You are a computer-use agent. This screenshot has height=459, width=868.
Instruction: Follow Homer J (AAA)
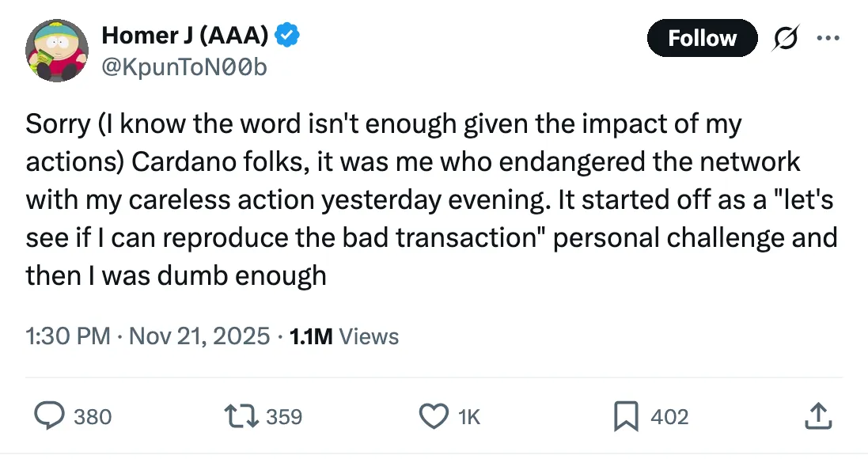pyautogui.click(x=702, y=38)
